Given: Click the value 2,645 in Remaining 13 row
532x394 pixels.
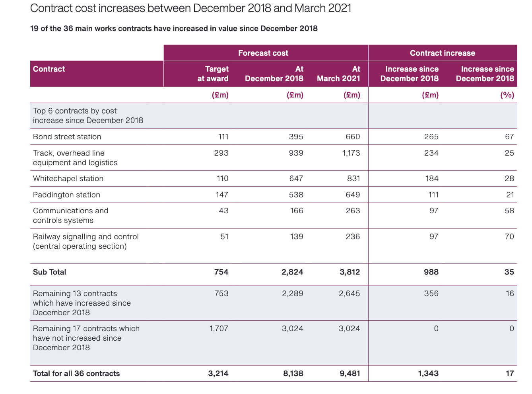Looking at the screenshot, I should tap(349, 293).
